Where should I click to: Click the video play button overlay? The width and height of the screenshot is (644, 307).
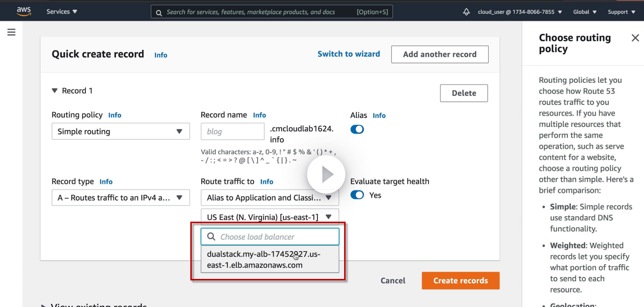point(326,174)
